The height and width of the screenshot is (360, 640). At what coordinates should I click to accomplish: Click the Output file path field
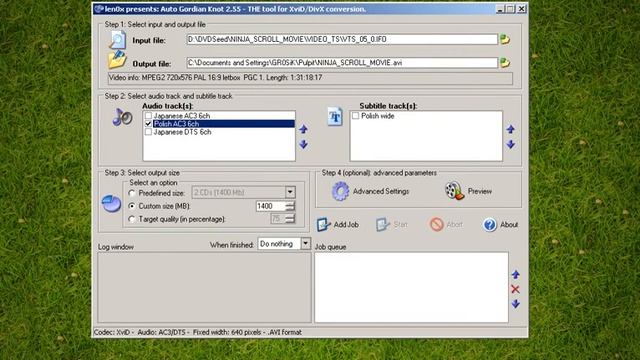[342, 63]
